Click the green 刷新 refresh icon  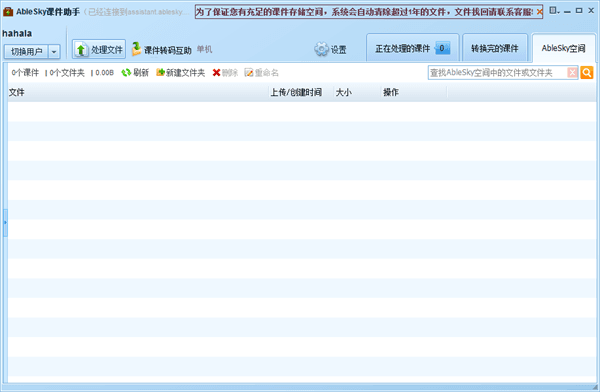(126, 72)
